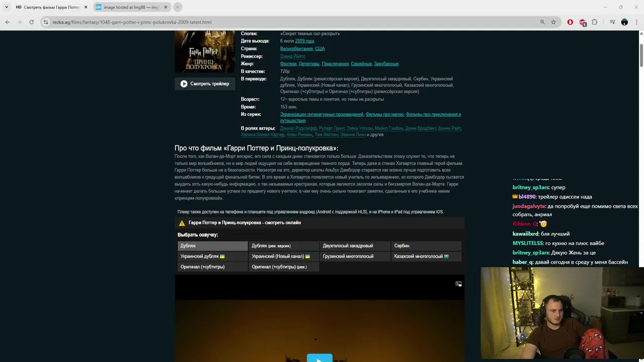
Task: Click chat username bl4890
Action: (x=527, y=197)
